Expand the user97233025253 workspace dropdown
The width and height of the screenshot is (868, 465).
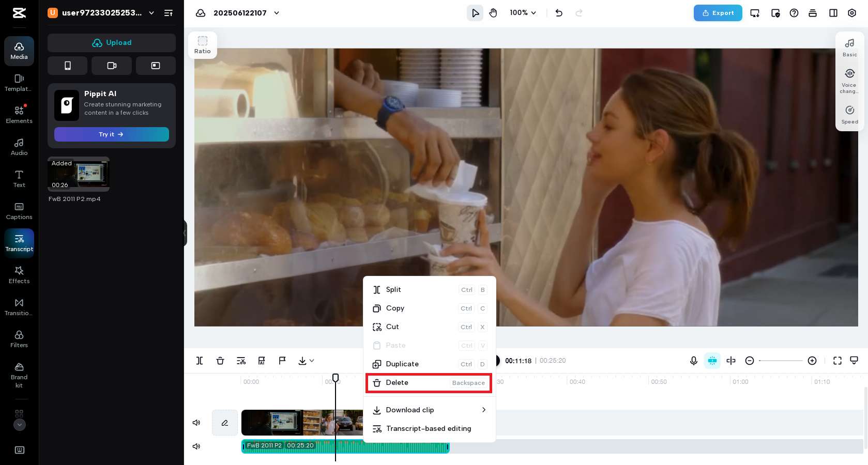point(151,13)
